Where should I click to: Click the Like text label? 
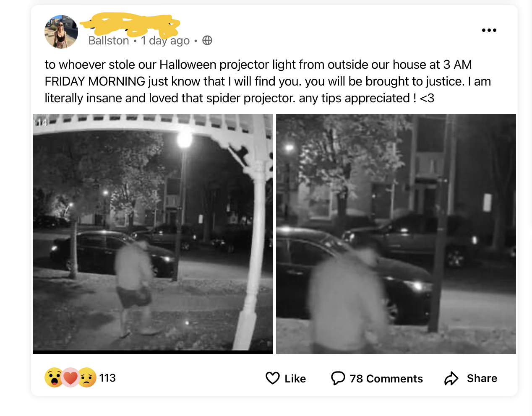point(295,379)
